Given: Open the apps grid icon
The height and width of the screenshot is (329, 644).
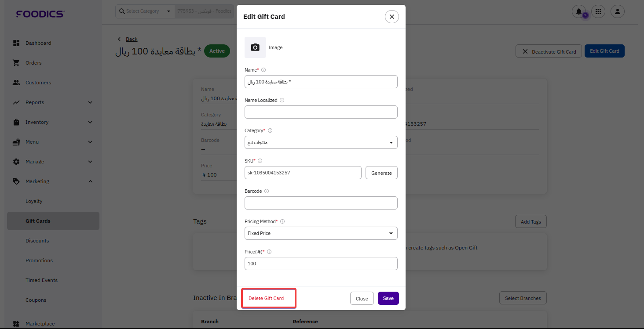Looking at the screenshot, I should click(x=598, y=11).
